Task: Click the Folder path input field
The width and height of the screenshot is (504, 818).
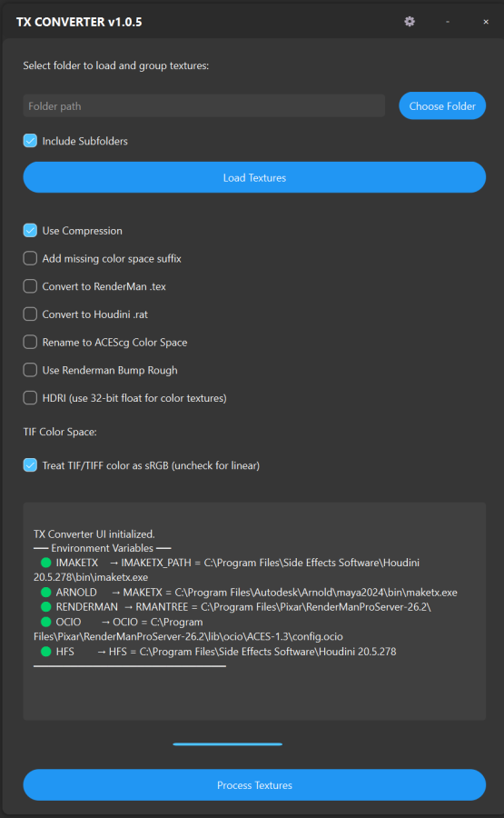Action: click(203, 106)
